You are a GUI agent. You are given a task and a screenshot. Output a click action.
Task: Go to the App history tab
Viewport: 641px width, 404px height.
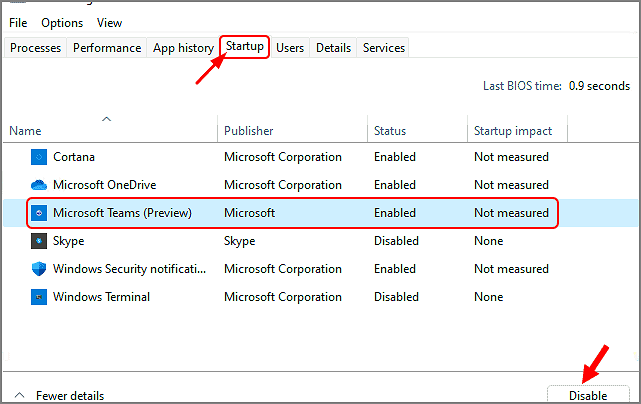183,48
